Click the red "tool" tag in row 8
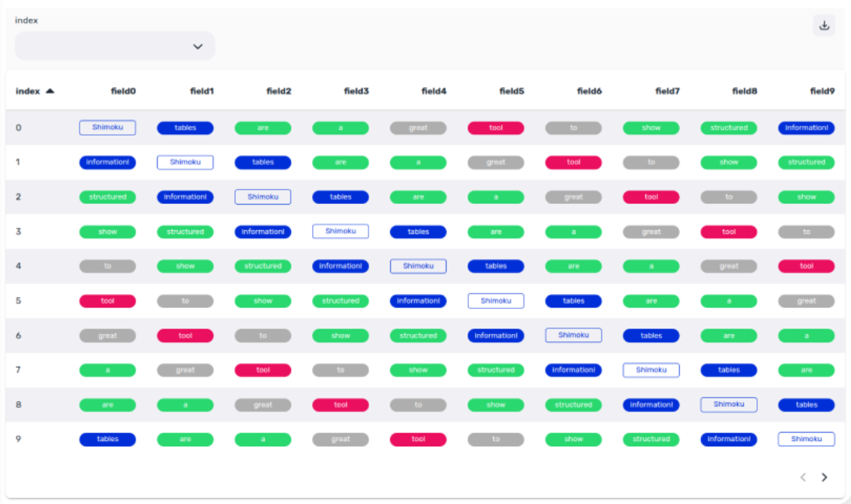851x504 pixels. click(x=340, y=405)
